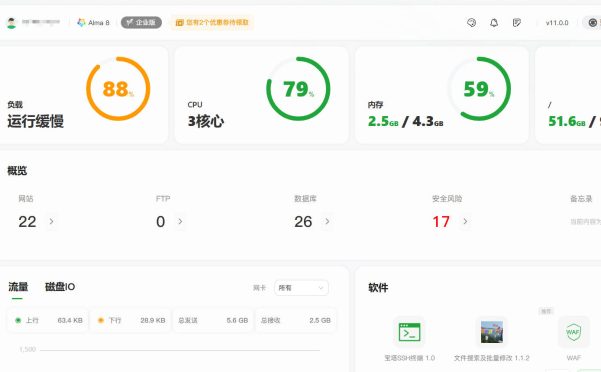Toggle the green 上行 legend dot
Image resolution: width=601 pixels, height=372 pixels.
tap(18, 320)
